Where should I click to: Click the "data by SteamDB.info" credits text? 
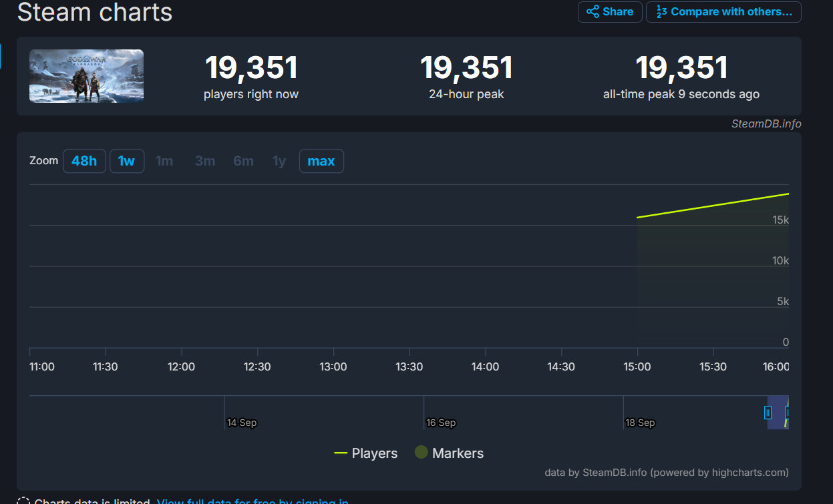[667, 473]
